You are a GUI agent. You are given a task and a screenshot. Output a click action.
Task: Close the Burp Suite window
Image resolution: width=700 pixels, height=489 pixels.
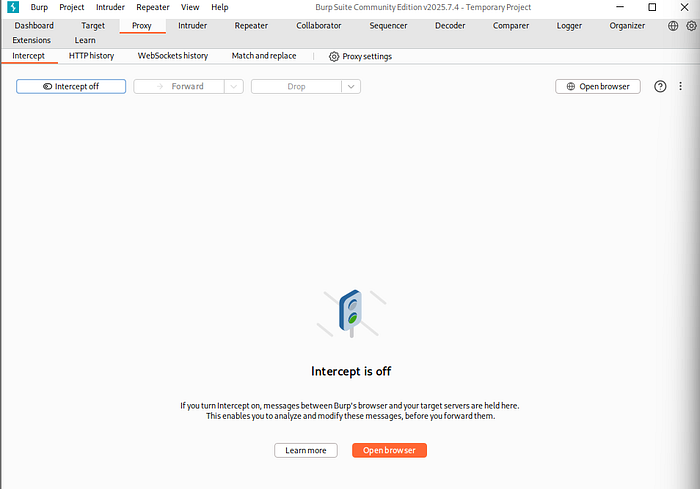(x=684, y=7)
